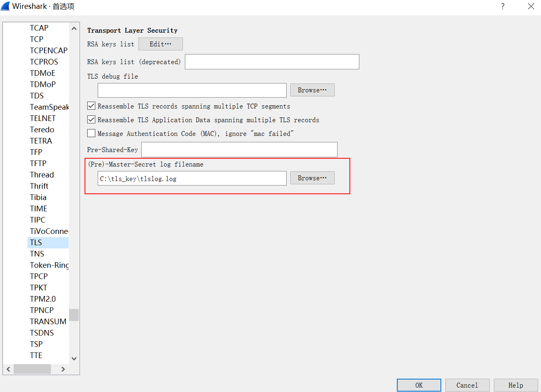This screenshot has width=541, height=392.
Task: Select TPCP protocol
Action: tap(39, 276)
